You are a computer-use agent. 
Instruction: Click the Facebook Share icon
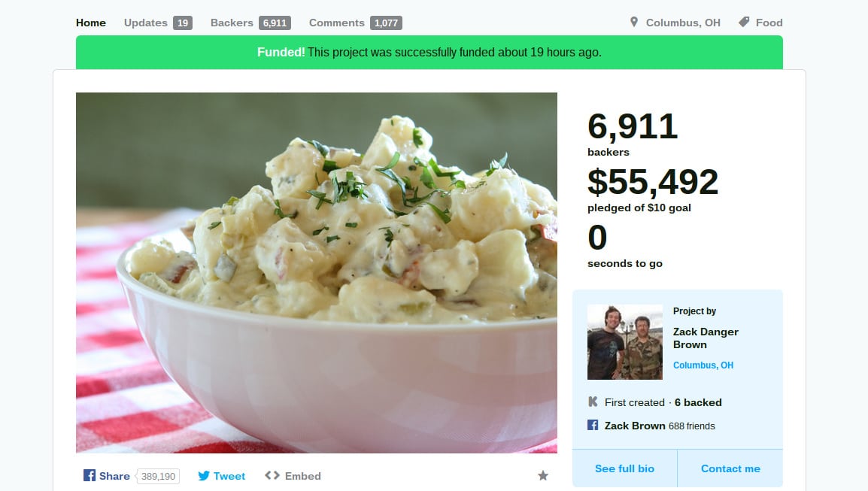(89, 475)
